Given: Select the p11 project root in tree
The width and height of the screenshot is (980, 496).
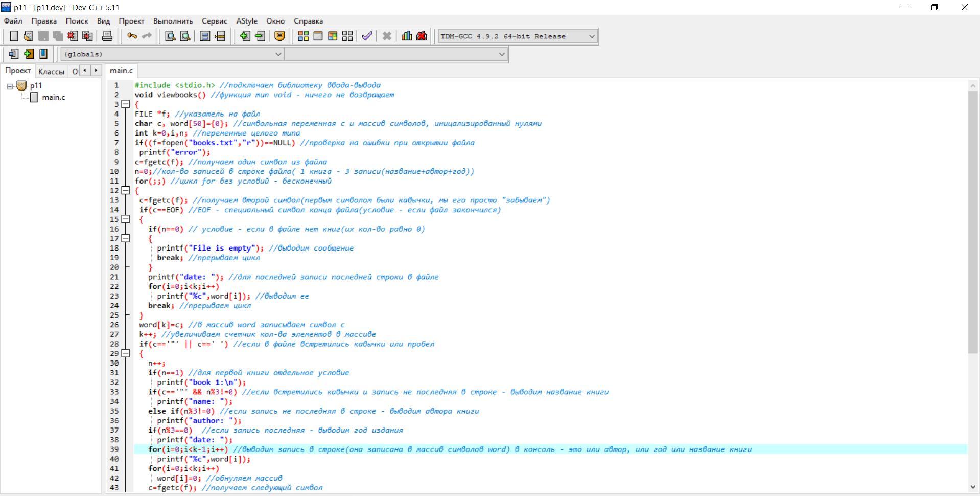Looking at the screenshot, I should pyautogui.click(x=36, y=86).
